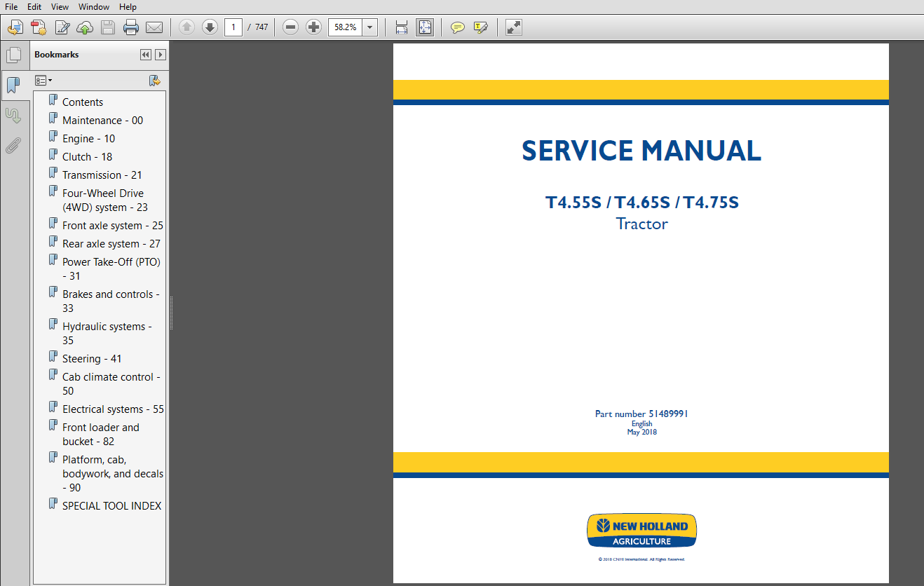Open the Attachments paperclip panel
Screen dimensions: 924x586
coord(13,146)
